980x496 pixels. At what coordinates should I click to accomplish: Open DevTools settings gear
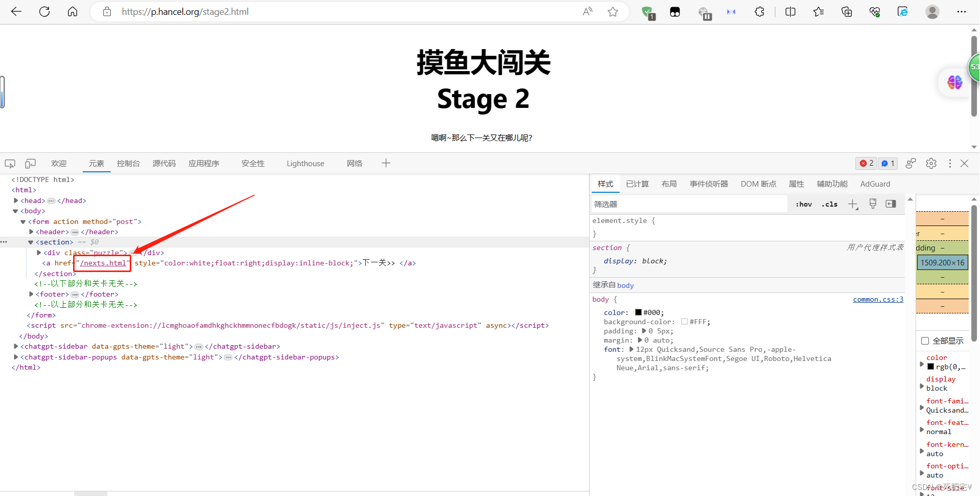[931, 163]
